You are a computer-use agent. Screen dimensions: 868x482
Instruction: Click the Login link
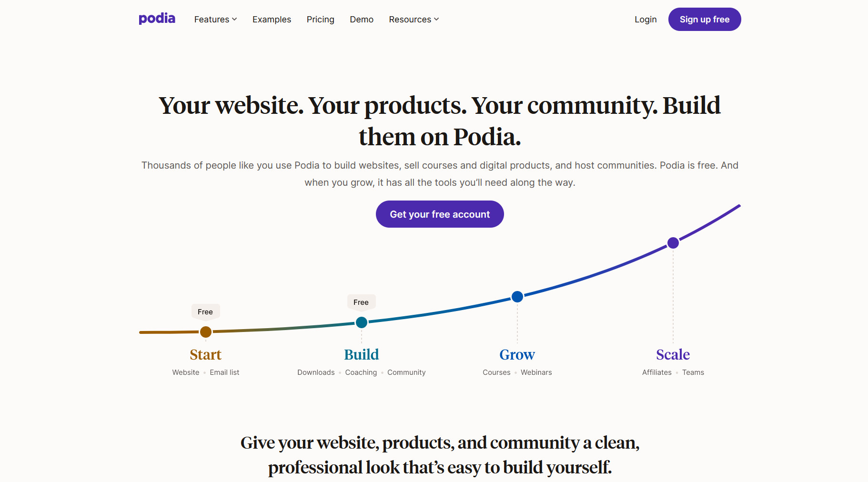pyautogui.click(x=646, y=20)
